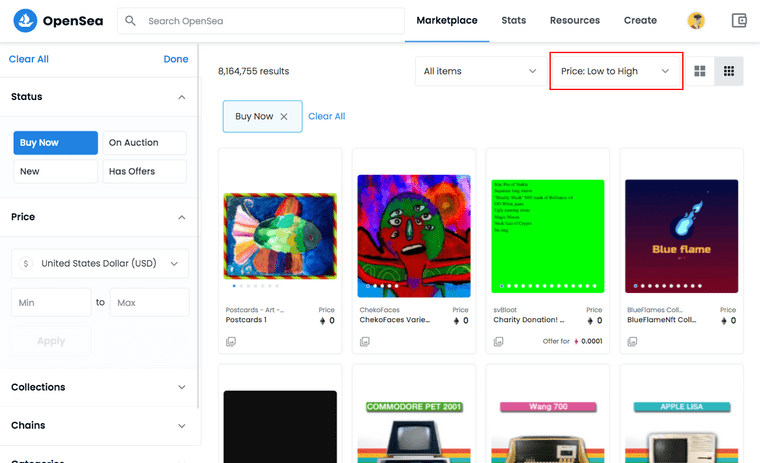Open the wallet icon
Image resolution: width=760 pixels, height=463 pixels.
pos(739,20)
